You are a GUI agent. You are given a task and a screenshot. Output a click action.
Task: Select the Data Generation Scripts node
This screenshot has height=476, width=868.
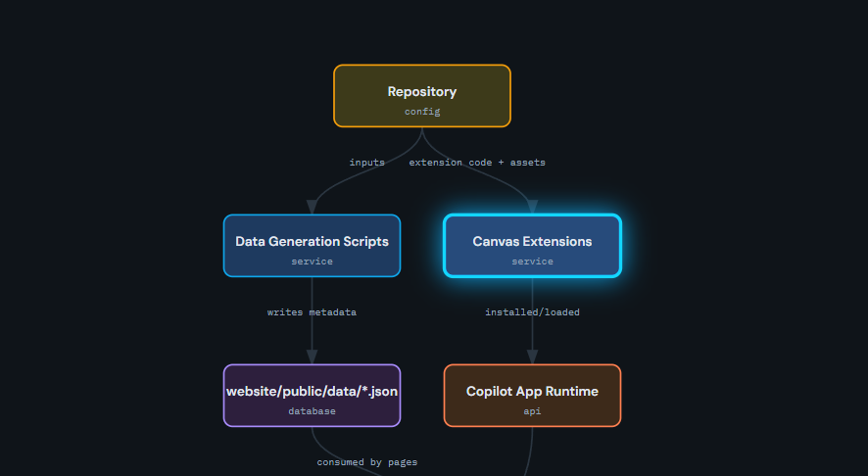click(312, 246)
